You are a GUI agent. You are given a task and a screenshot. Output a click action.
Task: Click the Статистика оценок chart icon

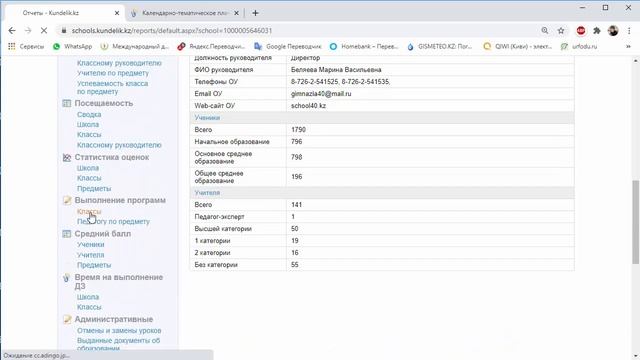[x=67, y=157]
